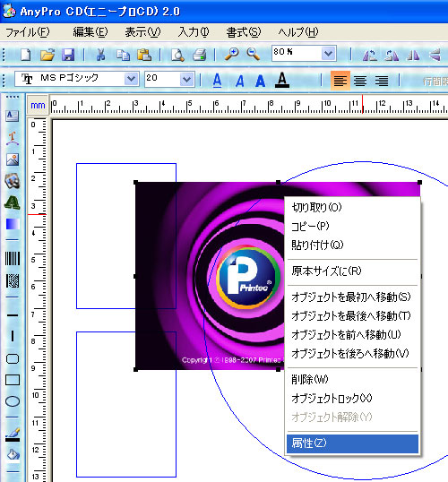Cut selection with the scissors icon

(101, 55)
